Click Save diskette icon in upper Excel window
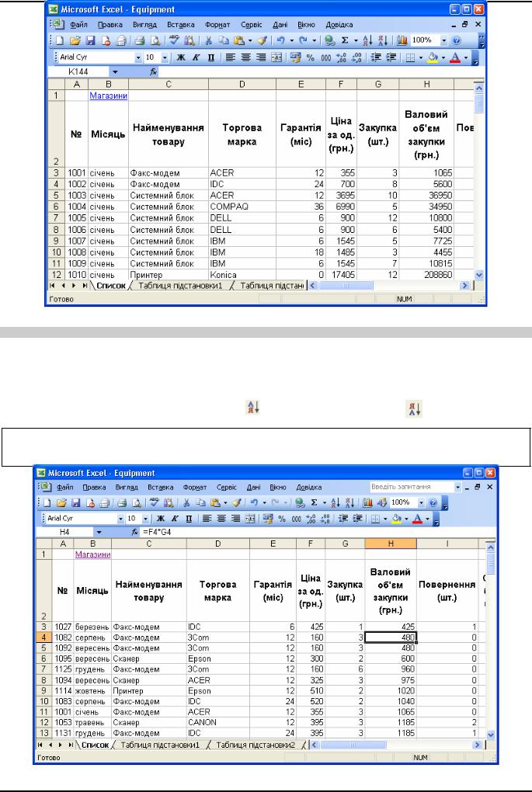Viewport: 532px width, 792px height. click(90, 40)
